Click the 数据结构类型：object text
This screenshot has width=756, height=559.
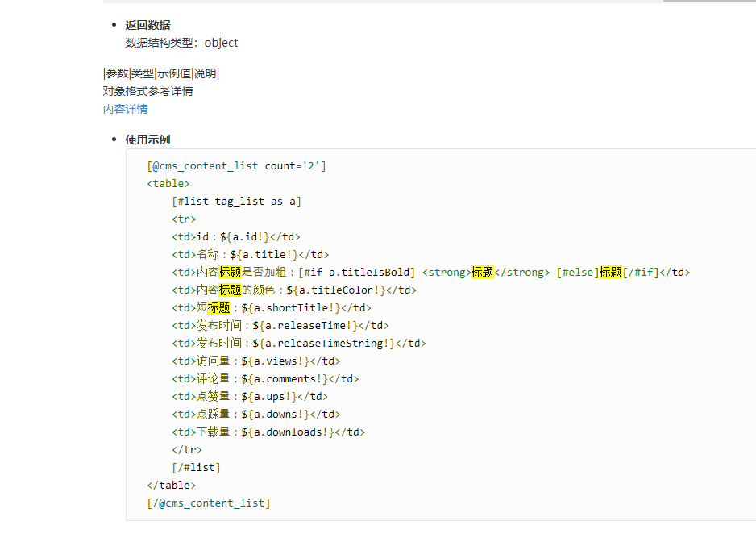pos(181,43)
